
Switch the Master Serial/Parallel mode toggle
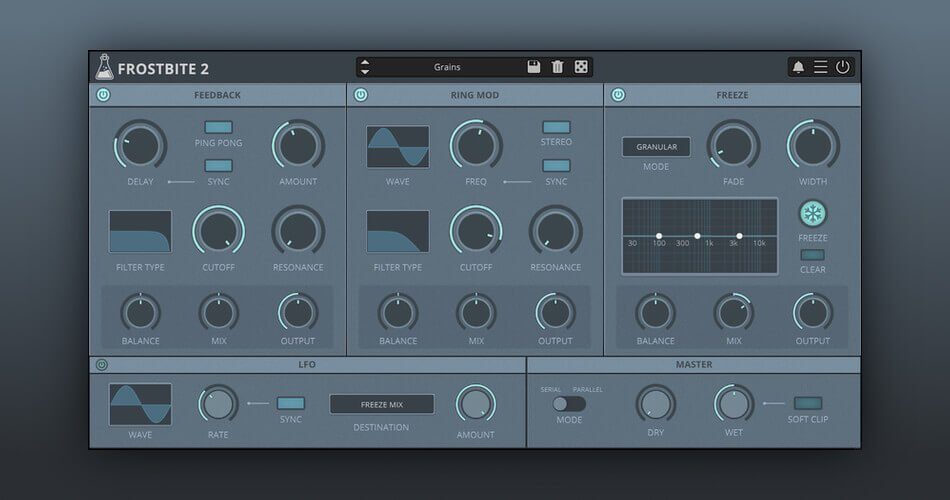pos(569,404)
